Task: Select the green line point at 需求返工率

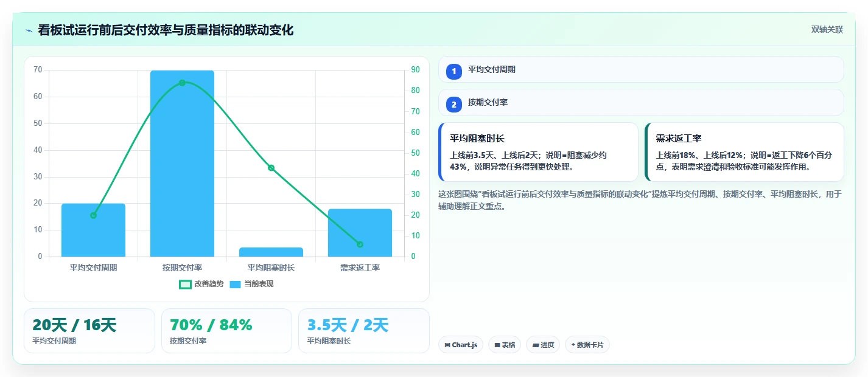Action: coord(360,244)
